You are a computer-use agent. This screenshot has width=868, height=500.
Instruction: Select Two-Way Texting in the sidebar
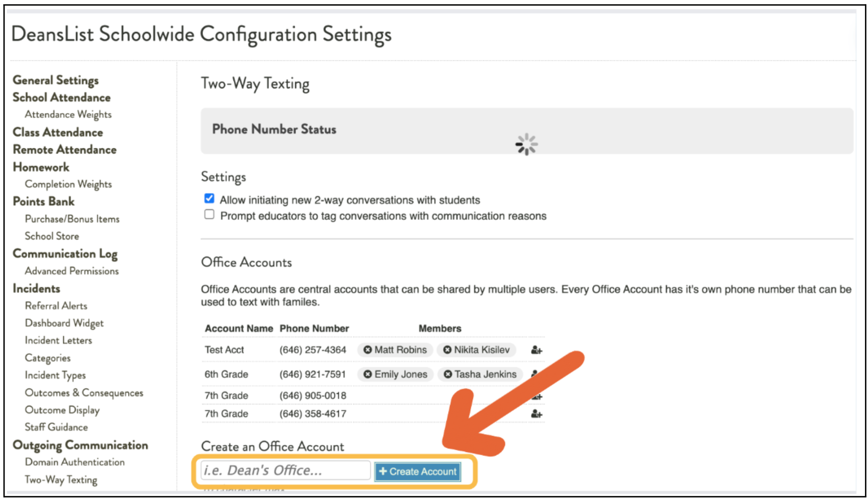61,480
